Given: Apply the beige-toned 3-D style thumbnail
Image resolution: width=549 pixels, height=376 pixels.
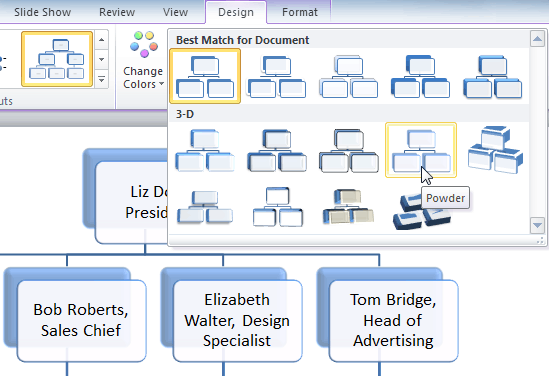Looking at the screenshot, I should (349, 207).
